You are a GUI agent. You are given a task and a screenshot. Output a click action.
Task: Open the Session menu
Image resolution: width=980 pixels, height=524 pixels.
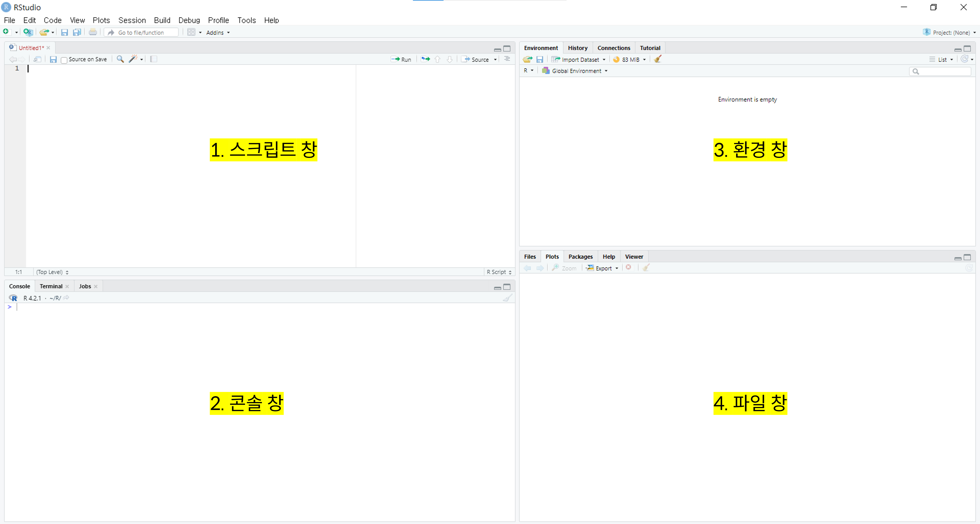pyautogui.click(x=132, y=20)
